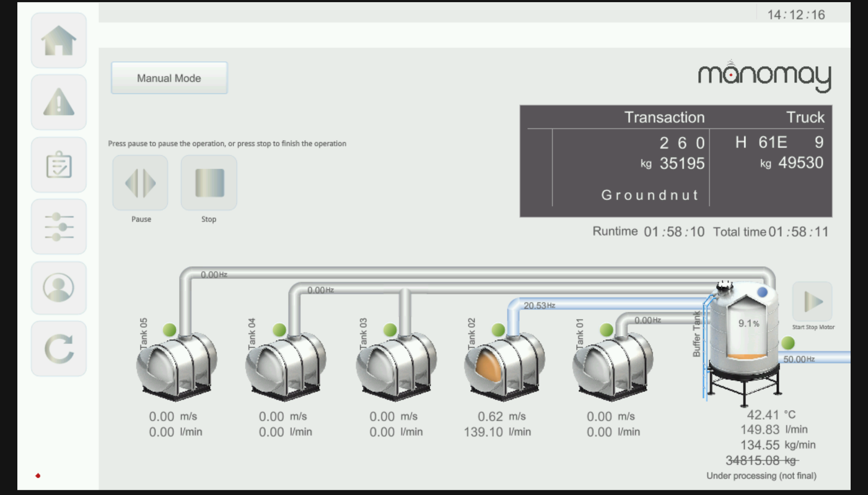Viewport: 868px width, 495px height.
Task: Toggle the green indicator on Tank 03
Action: (x=390, y=330)
